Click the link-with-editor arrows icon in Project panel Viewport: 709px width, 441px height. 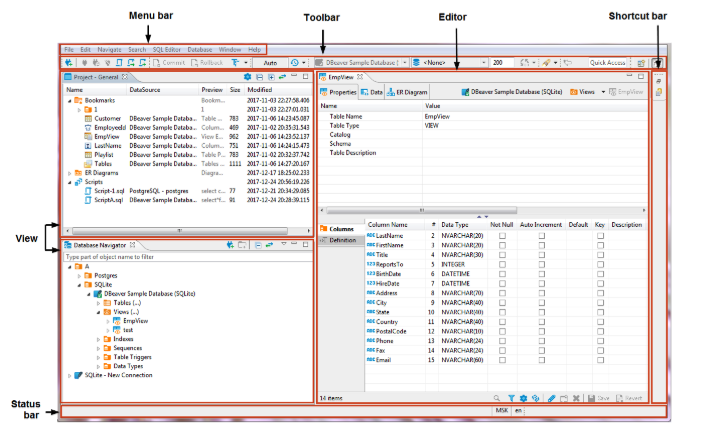[x=283, y=77]
